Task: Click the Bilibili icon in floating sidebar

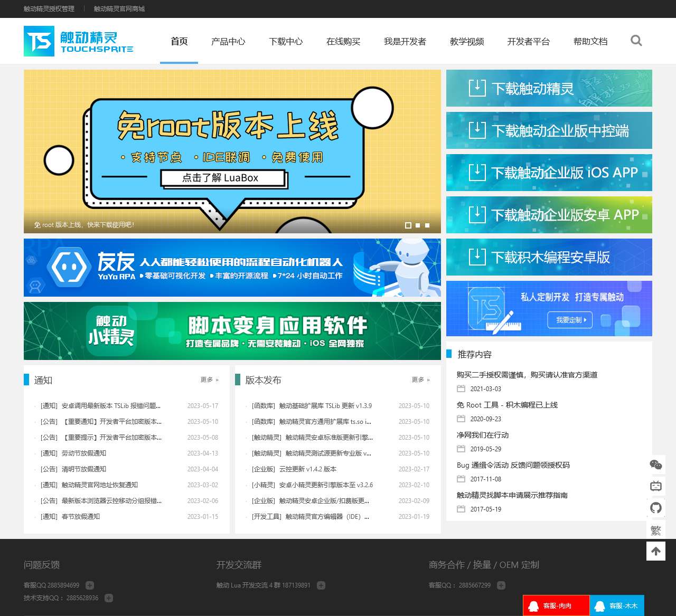Action: 655,486
